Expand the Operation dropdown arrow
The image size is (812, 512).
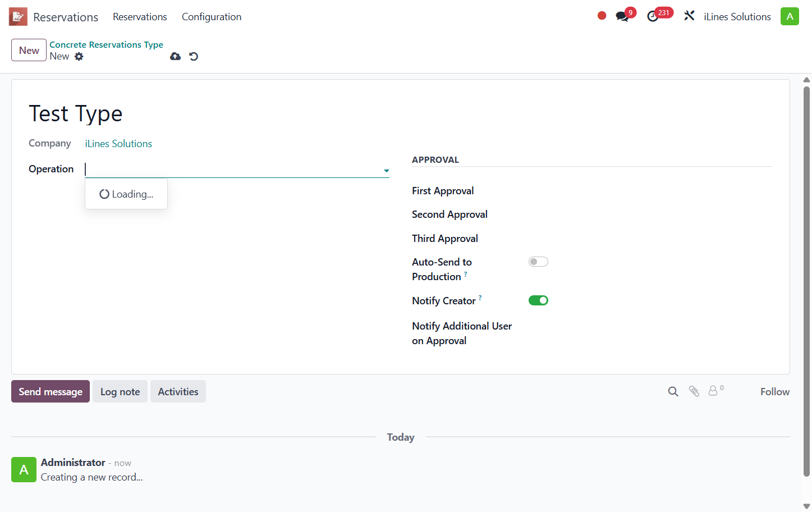[386, 171]
